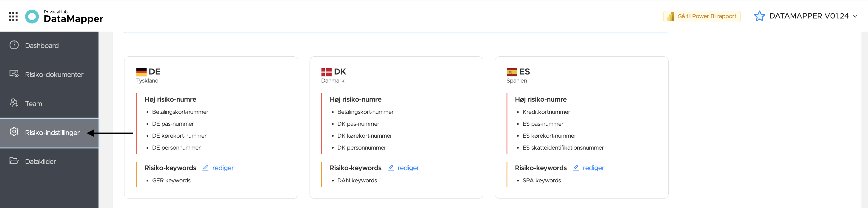868x208 pixels.
Task: Click rediger link in the Spanien card
Action: pos(593,168)
